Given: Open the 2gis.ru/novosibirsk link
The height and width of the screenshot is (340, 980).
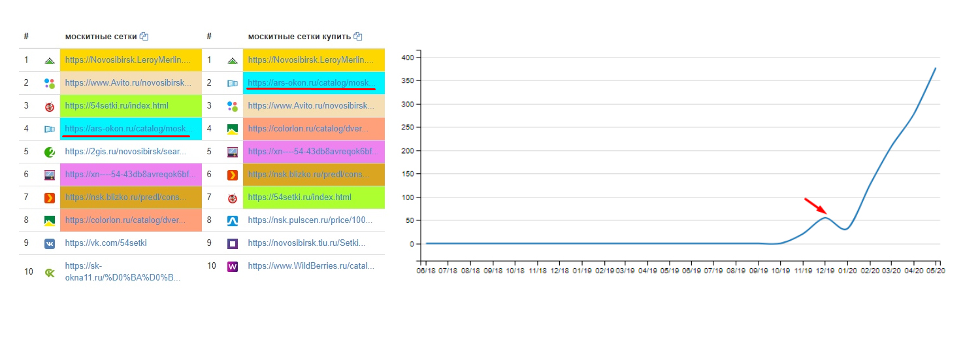Looking at the screenshot, I should click(125, 152).
